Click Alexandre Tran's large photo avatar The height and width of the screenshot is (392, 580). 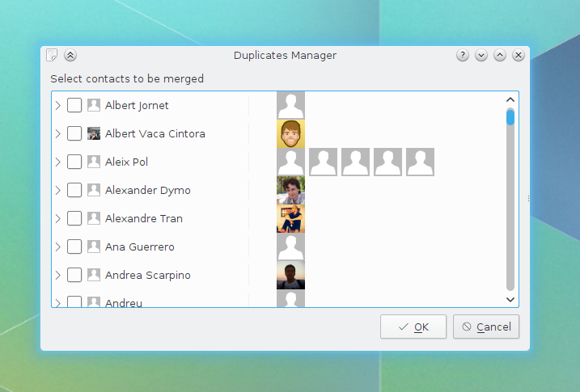pyautogui.click(x=290, y=218)
